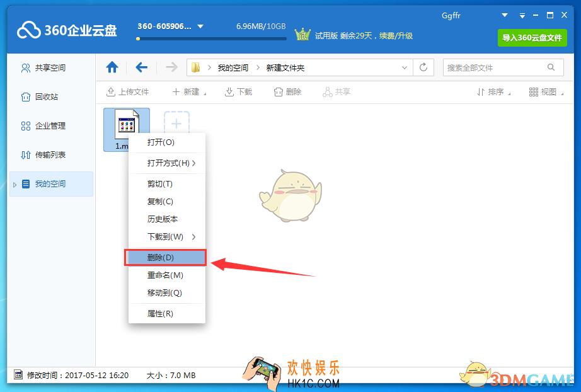Choose 属性(R) in the context menu

tap(167, 313)
